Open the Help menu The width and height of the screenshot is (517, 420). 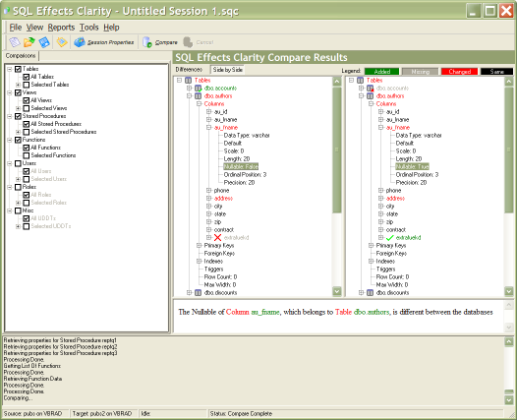click(x=111, y=28)
